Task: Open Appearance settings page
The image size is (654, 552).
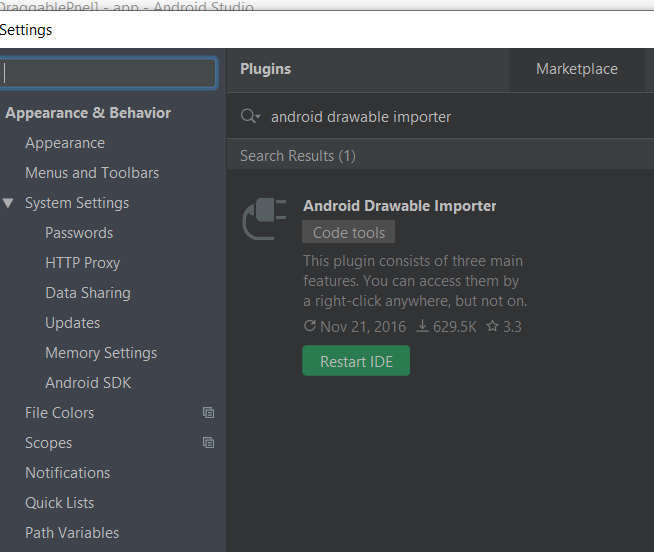Action: [x=65, y=143]
